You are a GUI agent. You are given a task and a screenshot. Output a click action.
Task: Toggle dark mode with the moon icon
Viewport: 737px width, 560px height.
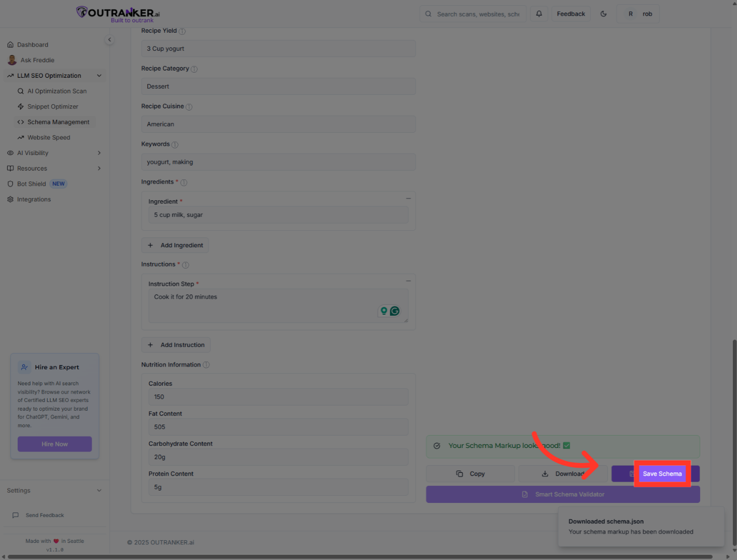(x=603, y=13)
